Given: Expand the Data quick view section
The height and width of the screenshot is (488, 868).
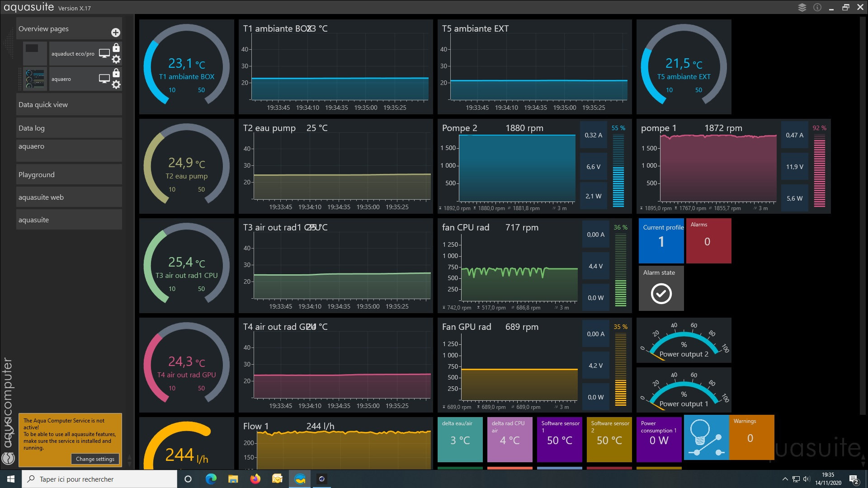Looking at the screenshot, I should (69, 104).
